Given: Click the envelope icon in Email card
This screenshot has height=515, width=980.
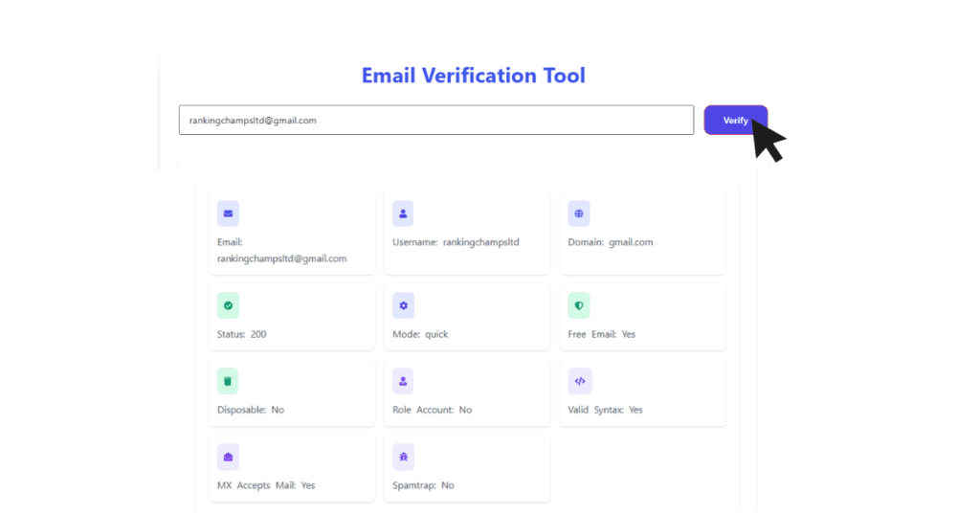Looking at the screenshot, I should click(x=228, y=213).
